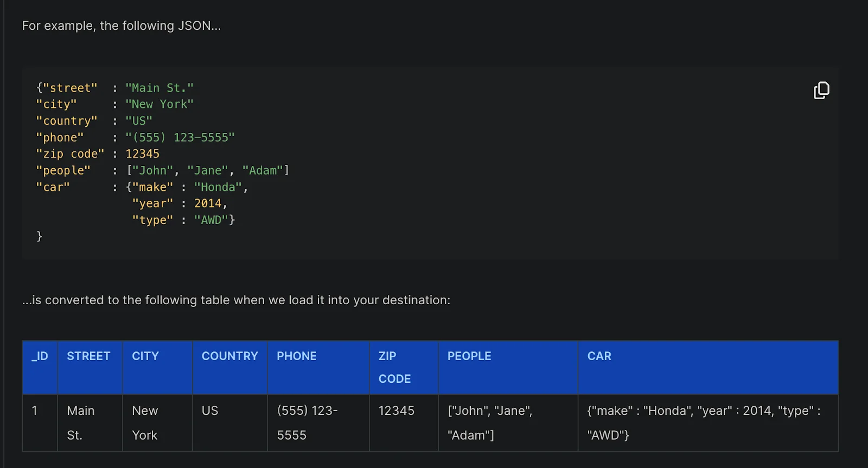Click the row ID 1 cell
The image size is (868, 468).
[35, 411]
